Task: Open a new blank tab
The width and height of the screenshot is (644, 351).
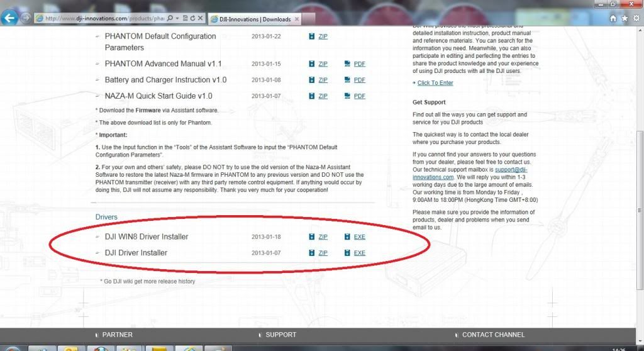Action: (x=309, y=19)
